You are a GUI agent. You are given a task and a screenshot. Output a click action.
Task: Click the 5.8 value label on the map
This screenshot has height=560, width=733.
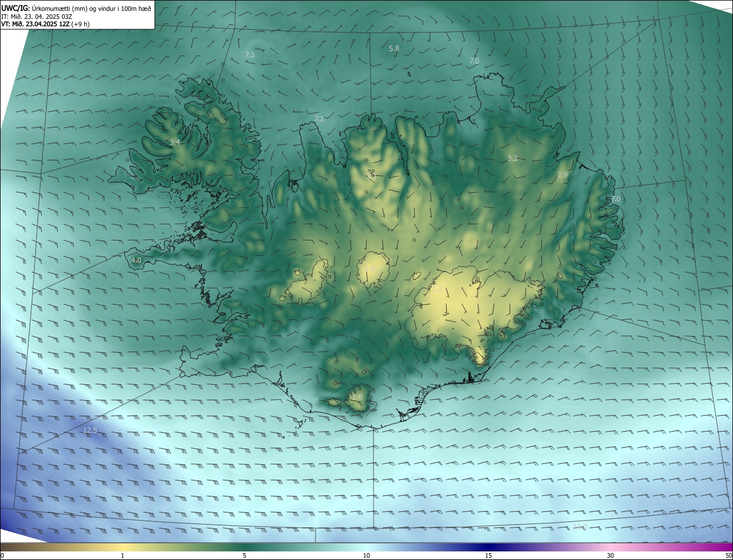click(394, 49)
